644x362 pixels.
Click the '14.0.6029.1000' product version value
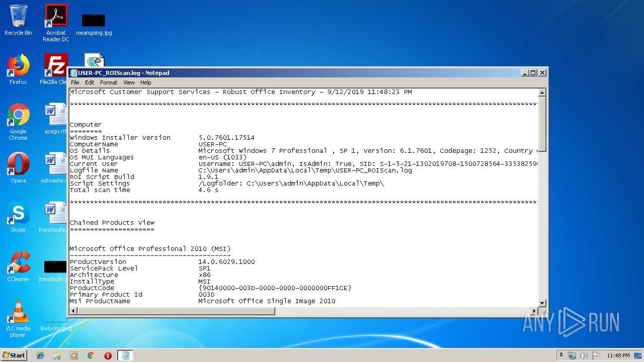(226, 262)
